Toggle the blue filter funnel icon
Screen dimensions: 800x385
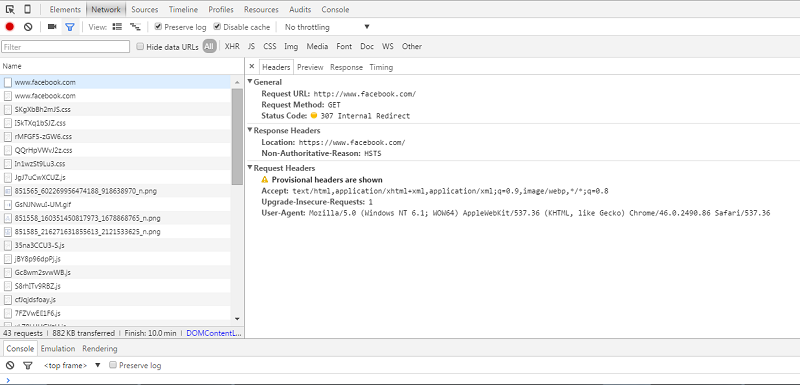pyautogui.click(x=70, y=27)
